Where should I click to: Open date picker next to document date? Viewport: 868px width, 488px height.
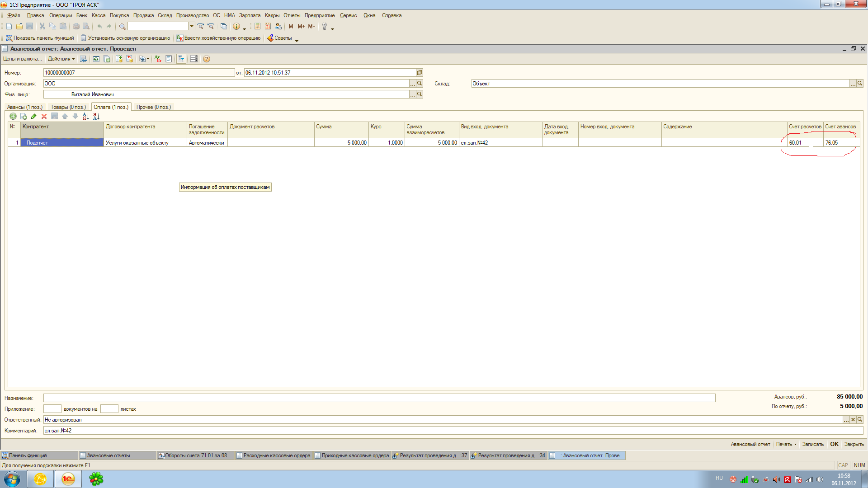click(420, 73)
